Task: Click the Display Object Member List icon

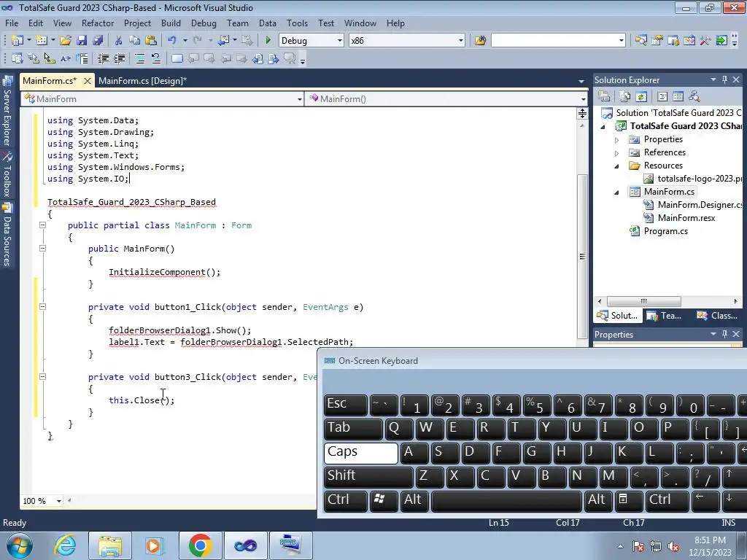Action: 18,58
